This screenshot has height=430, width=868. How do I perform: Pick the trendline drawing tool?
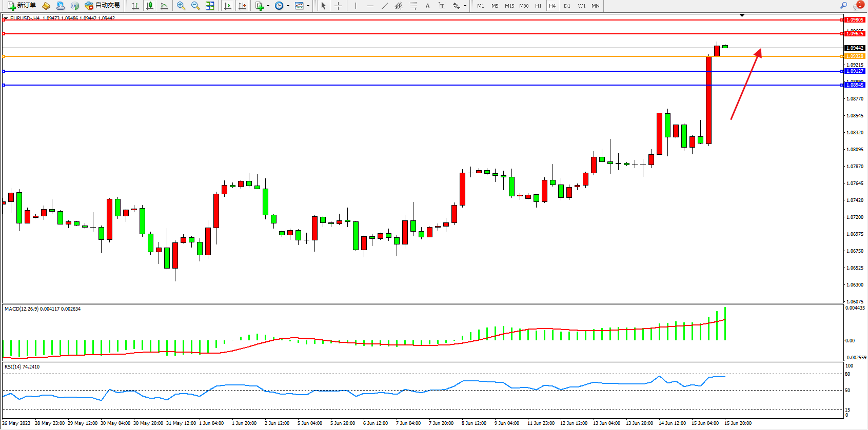click(385, 6)
